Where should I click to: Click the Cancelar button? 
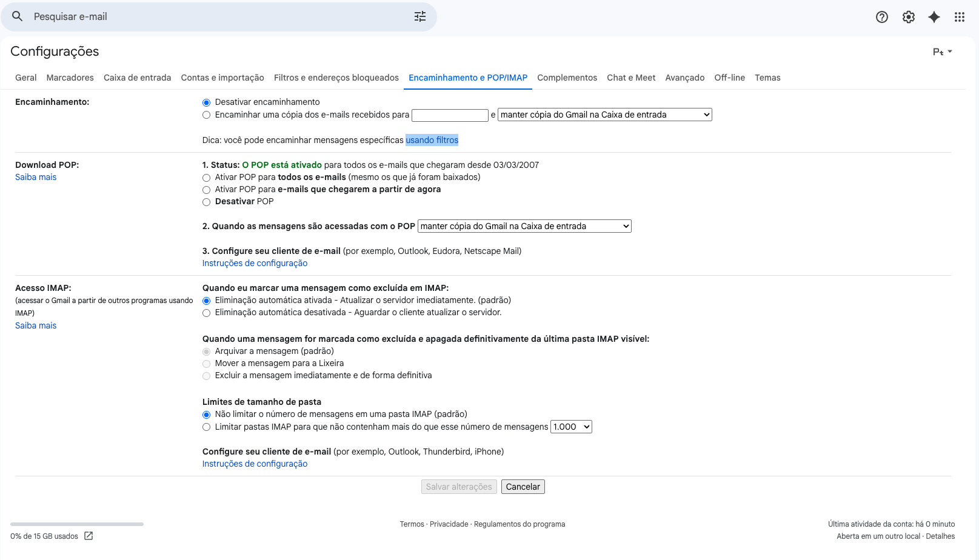[523, 486]
